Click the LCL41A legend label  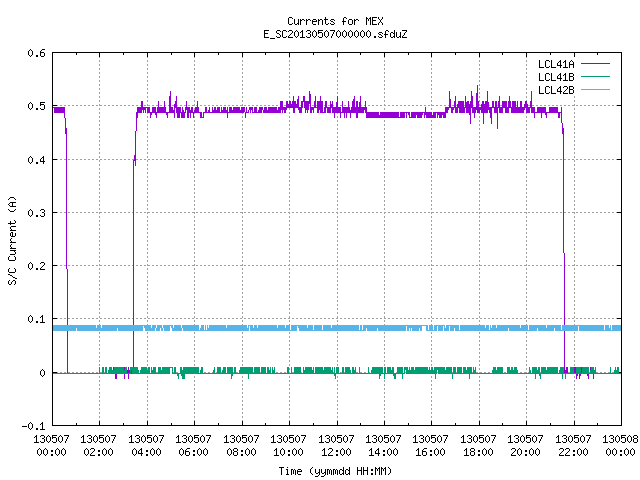(556, 64)
